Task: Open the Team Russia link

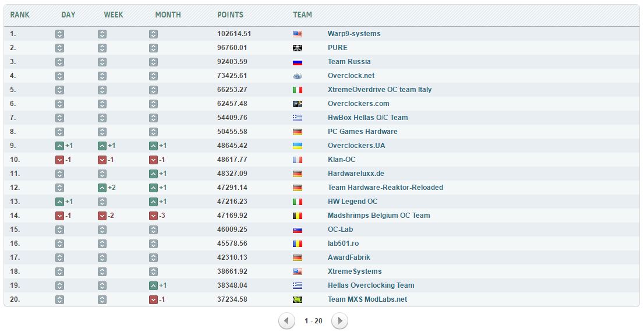Action: [x=349, y=62]
